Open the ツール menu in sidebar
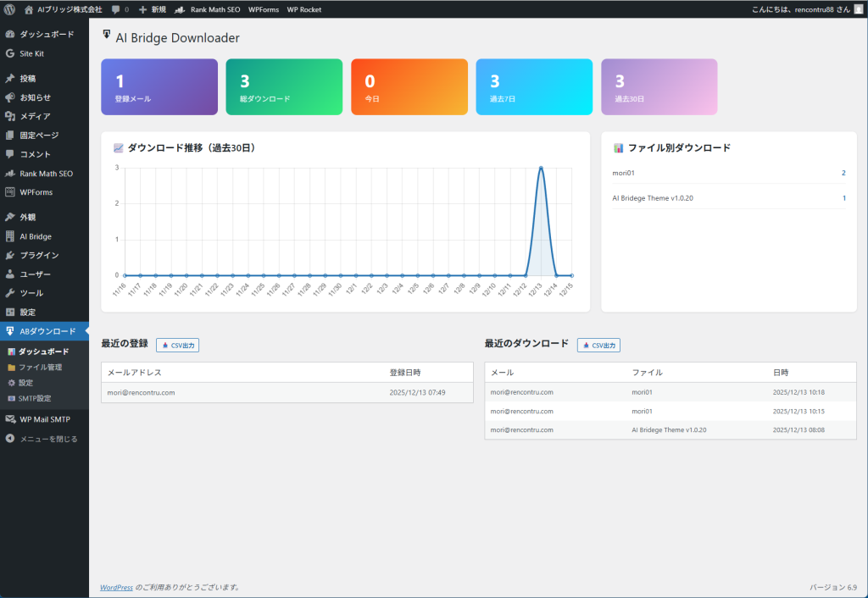This screenshot has width=868, height=598. pyautogui.click(x=31, y=293)
